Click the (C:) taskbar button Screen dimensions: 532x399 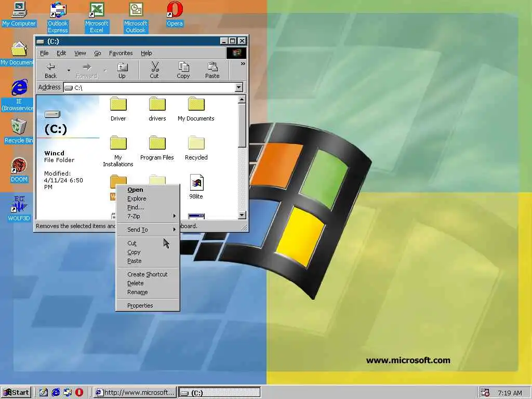[219, 393]
